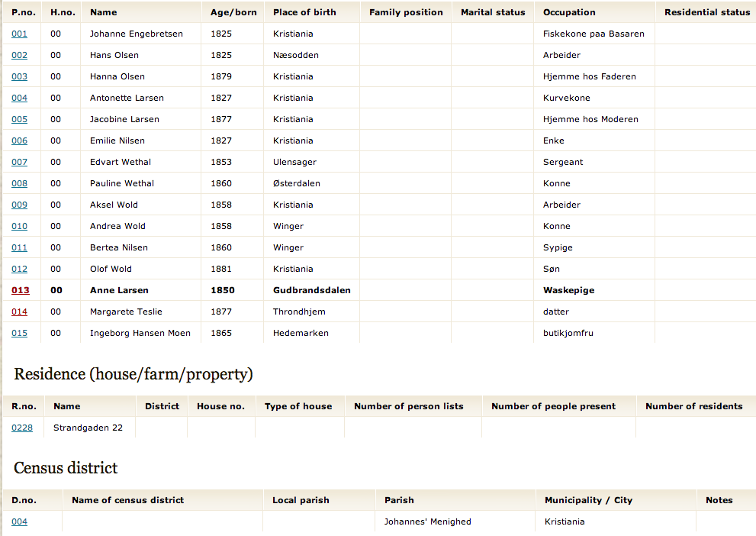756x536 pixels.
Task: Select name Antonette Larsen
Action: [127, 98]
